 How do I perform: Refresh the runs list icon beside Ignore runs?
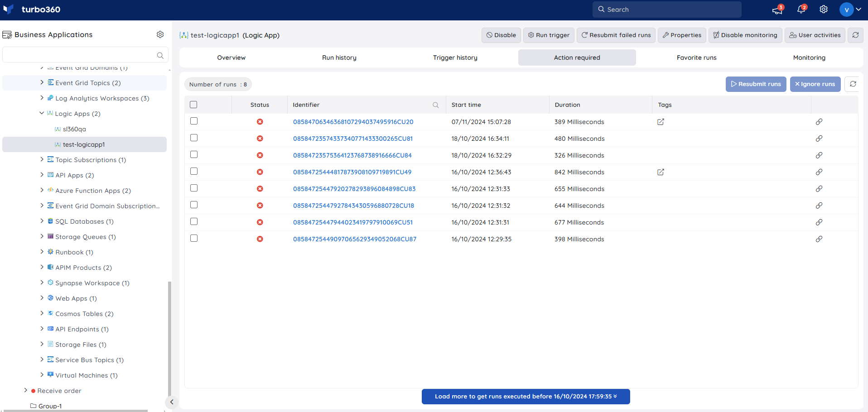[853, 84]
